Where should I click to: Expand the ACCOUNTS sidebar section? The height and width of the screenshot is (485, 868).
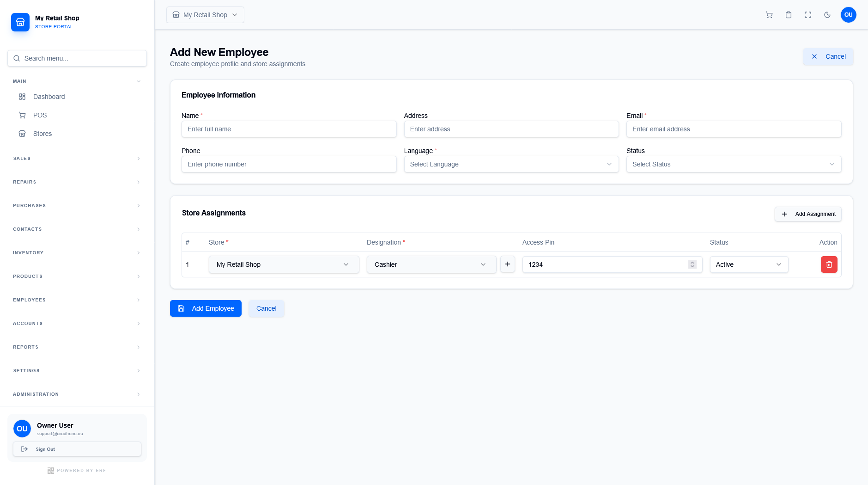(x=77, y=324)
